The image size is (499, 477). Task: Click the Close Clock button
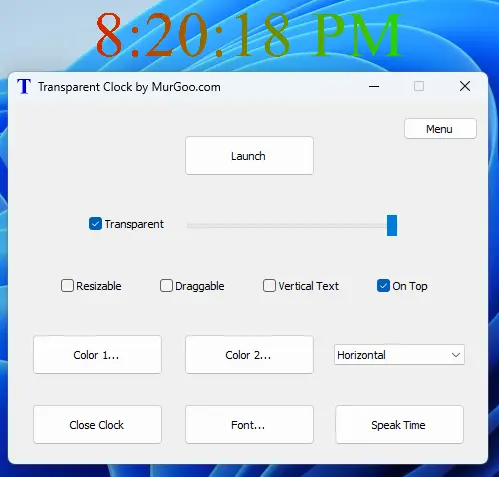click(97, 425)
